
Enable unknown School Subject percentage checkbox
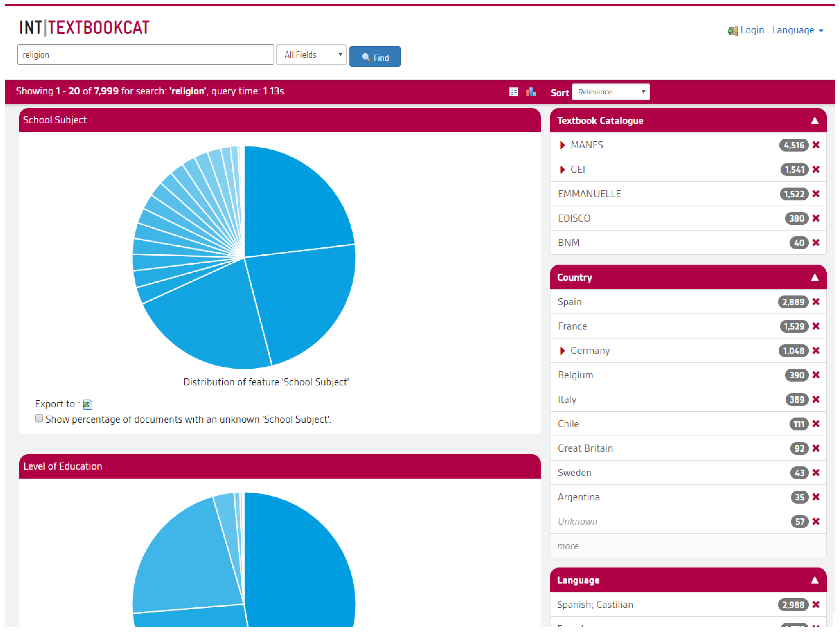[x=39, y=418]
